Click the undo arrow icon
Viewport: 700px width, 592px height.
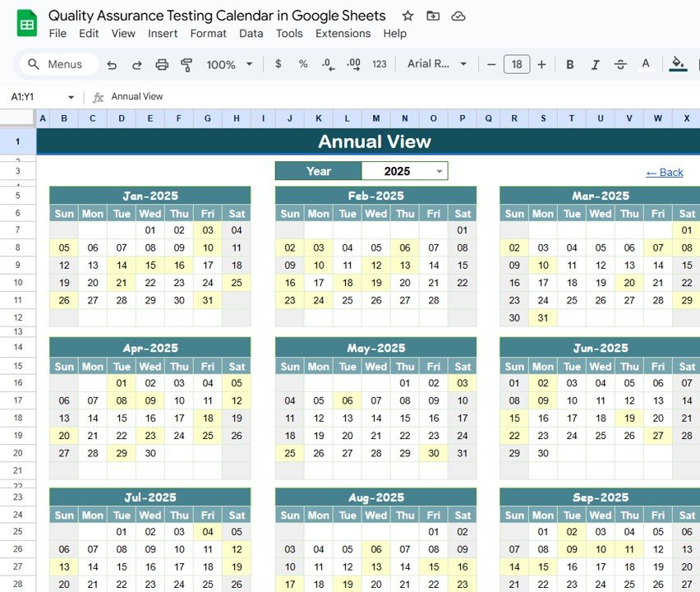tap(112, 64)
